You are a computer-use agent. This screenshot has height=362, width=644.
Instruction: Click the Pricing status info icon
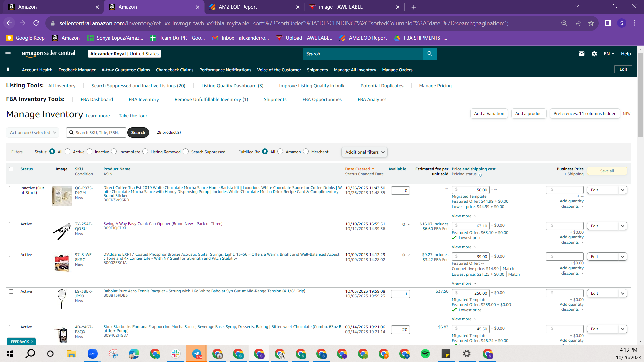tap(480, 174)
